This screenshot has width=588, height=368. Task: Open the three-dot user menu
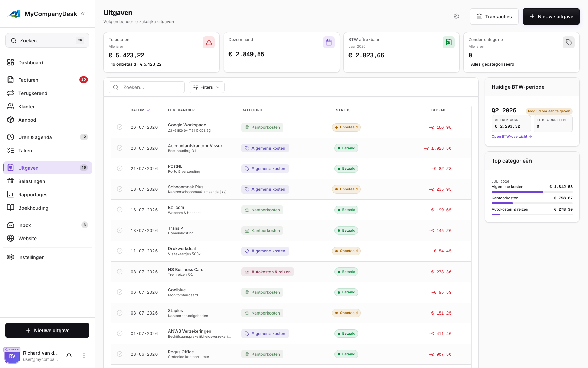click(84, 356)
